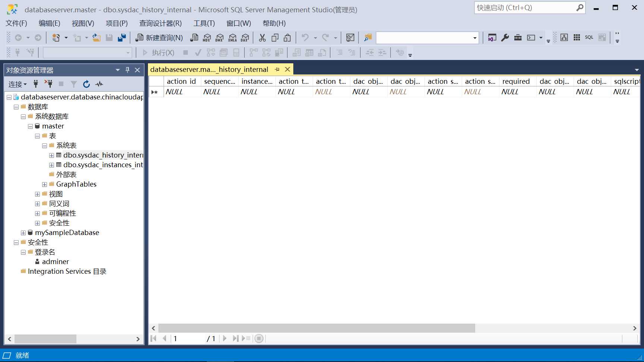This screenshot has width=644, height=362.
Task: Close the history_internal document tab
Action: [287, 69]
